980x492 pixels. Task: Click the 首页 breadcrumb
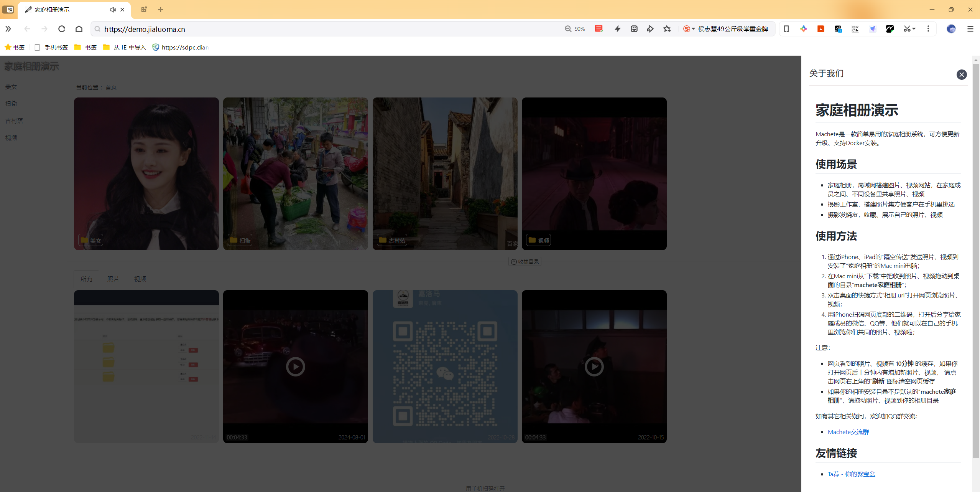(111, 87)
